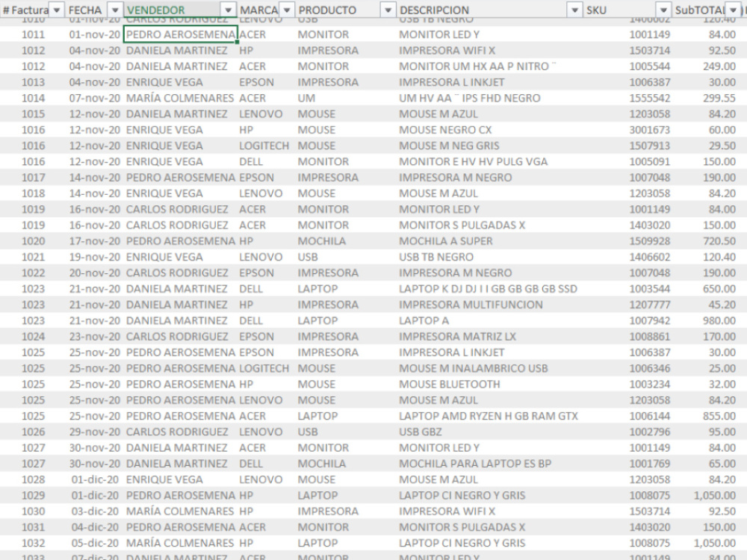The width and height of the screenshot is (747, 560).
Task: Select the DESCRIPCION header cell
Action: click(490, 10)
